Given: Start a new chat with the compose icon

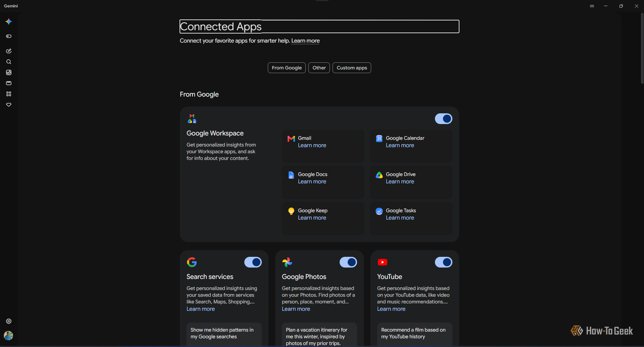Looking at the screenshot, I should click(9, 51).
